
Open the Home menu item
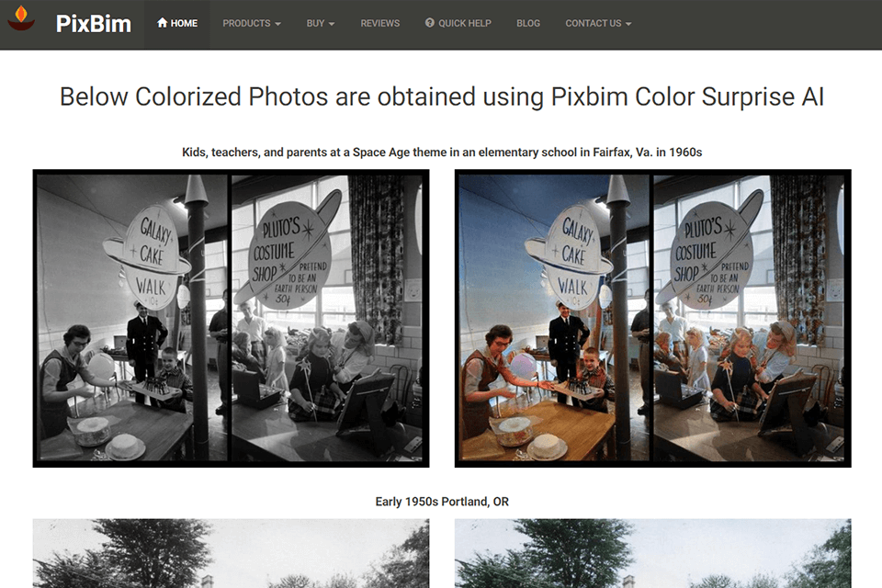click(x=176, y=24)
